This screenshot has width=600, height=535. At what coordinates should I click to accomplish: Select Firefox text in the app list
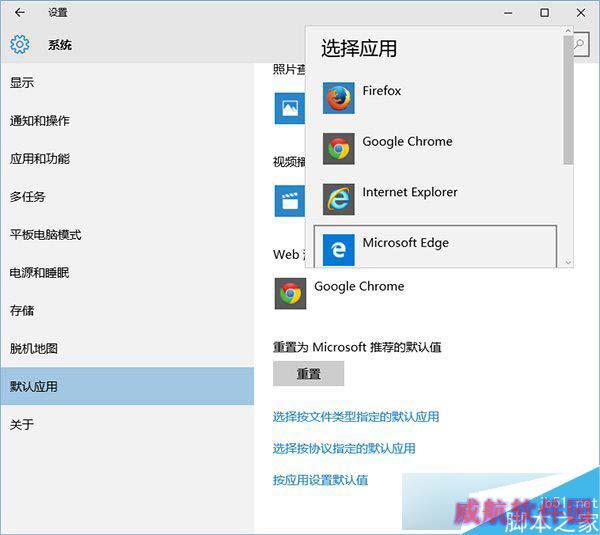click(x=382, y=91)
